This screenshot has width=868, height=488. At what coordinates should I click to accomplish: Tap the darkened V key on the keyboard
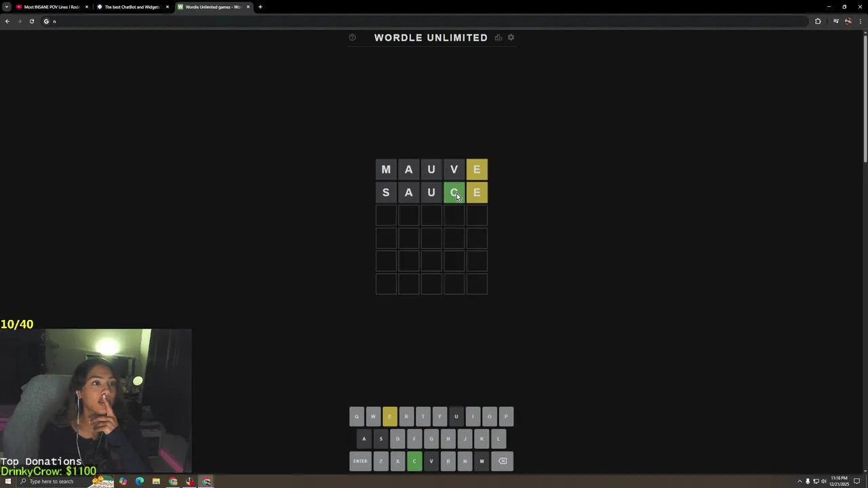pos(431,461)
